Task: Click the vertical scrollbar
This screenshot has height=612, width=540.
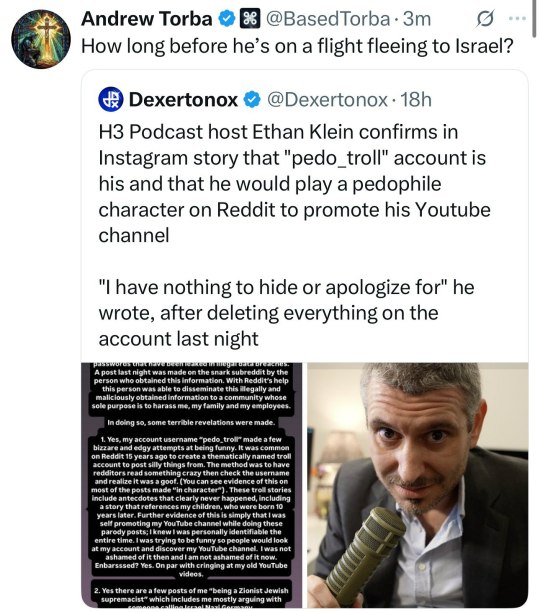Action: tap(534, 19)
